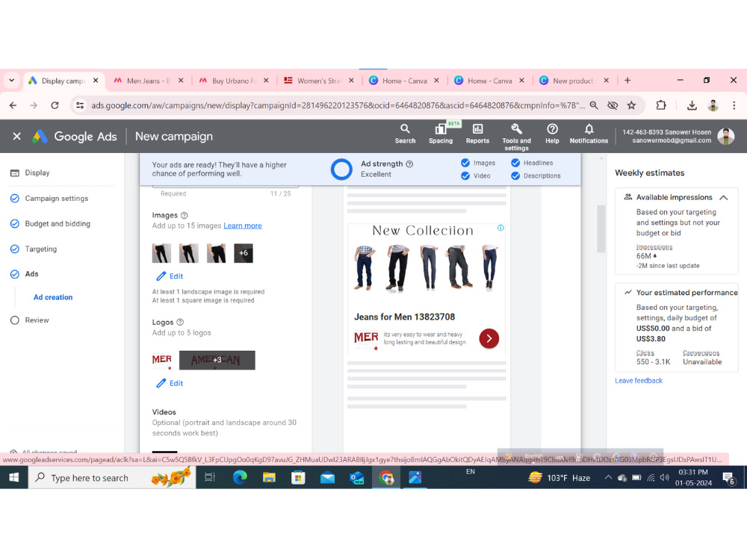Select the Review step circle

pyautogui.click(x=15, y=320)
